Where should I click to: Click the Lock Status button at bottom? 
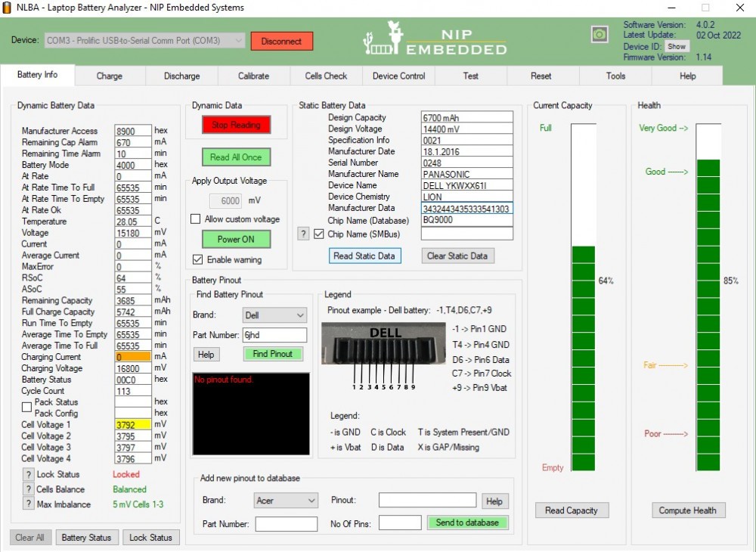[x=150, y=538]
